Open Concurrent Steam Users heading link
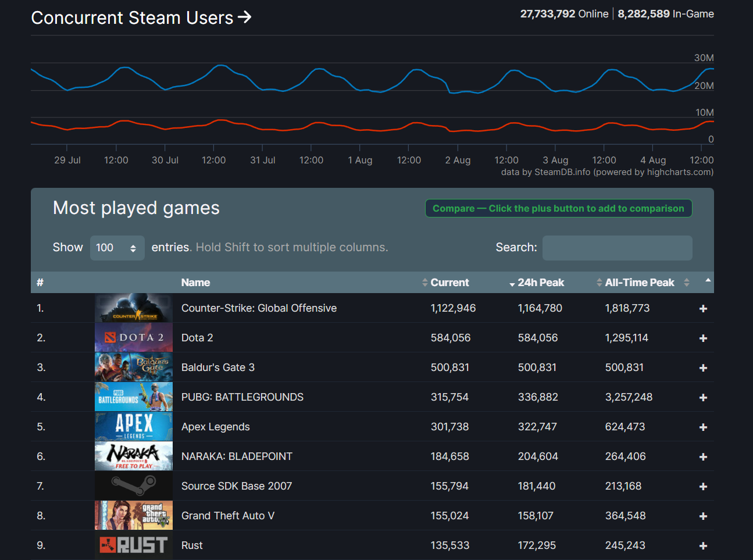Image resolution: width=753 pixels, height=560 pixels. 141,18
